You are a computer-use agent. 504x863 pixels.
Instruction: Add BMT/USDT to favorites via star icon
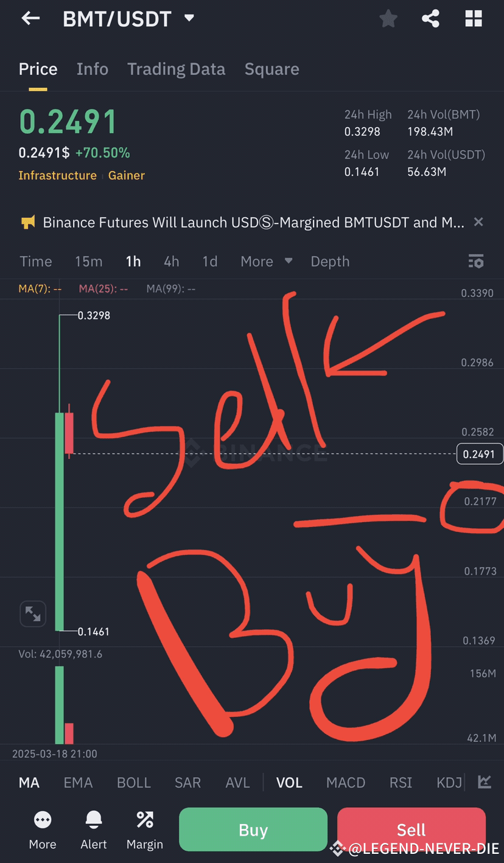pyautogui.click(x=388, y=18)
